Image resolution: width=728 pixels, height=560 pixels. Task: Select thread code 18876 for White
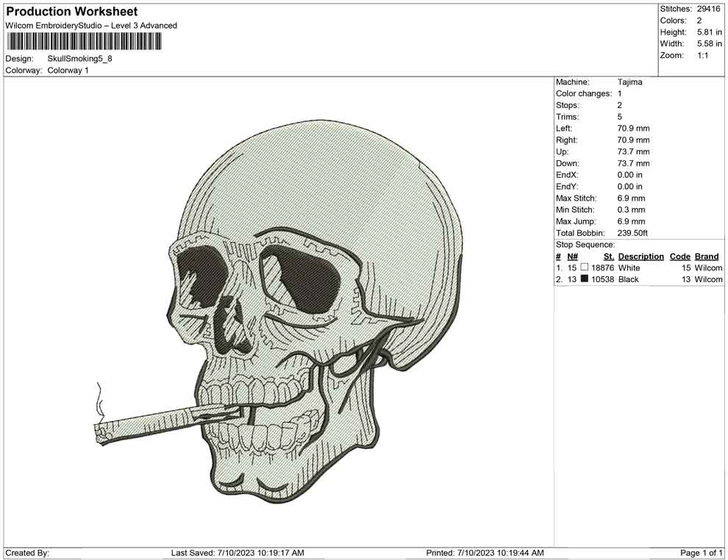tap(604, 268)
